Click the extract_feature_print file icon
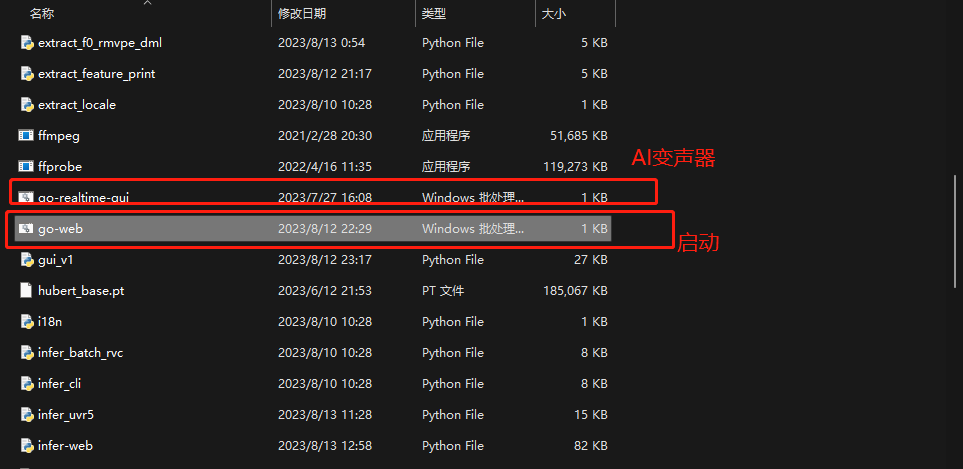This screenshot has height=469, width=963. click(x=26, y=74)
